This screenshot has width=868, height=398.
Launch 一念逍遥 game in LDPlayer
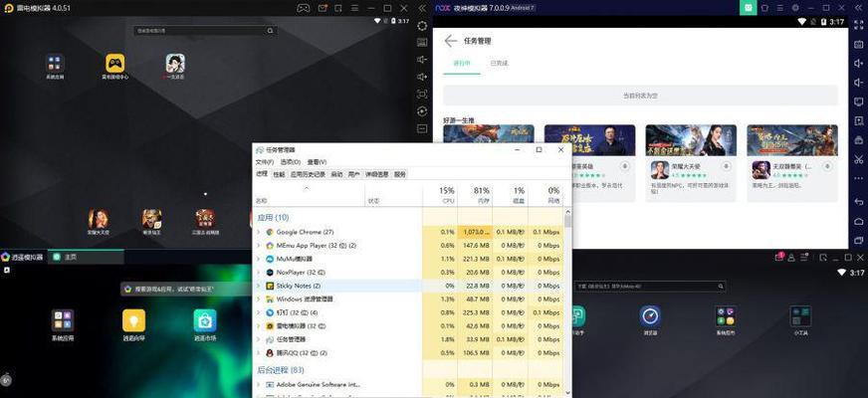point(175,63)
